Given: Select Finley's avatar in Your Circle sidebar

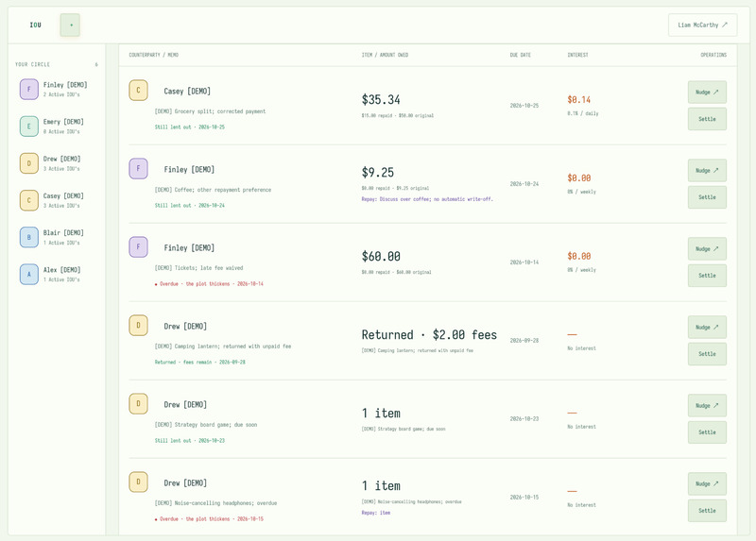Looking at the screenshot, I should coord(29,89).
